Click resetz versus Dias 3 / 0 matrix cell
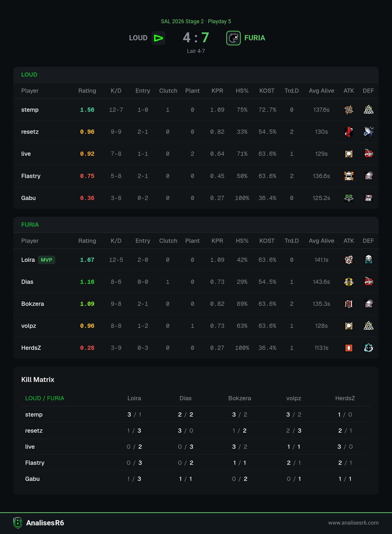The width and height of the screenshot is (392, 534). [x=186, y=431]
